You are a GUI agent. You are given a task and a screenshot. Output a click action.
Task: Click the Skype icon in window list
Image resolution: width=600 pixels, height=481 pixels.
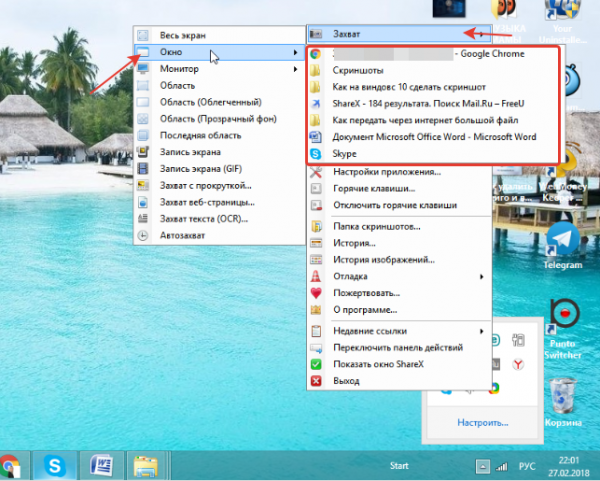[315, 154]
